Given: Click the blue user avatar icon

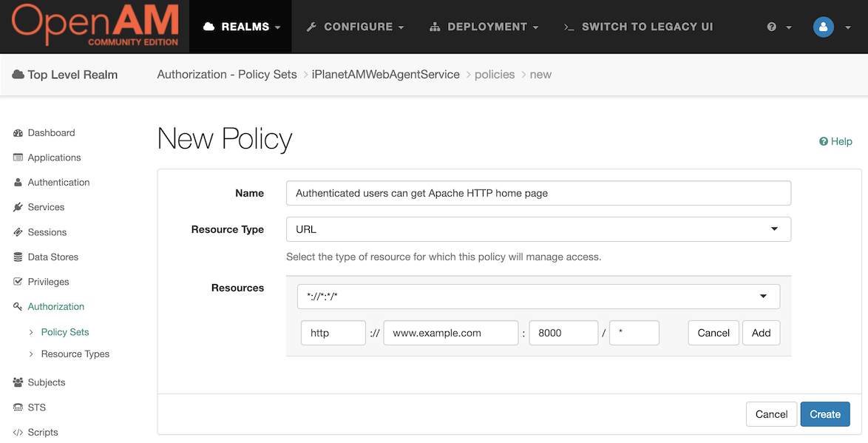Looking at the screenshot, I should pos(823,27).
